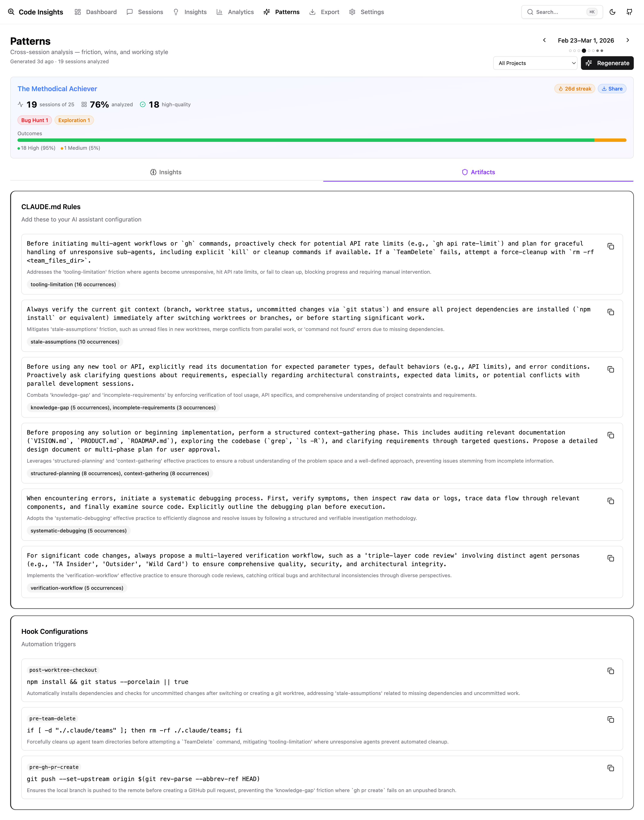Toggle the Bug Hunt 1 badge

coord(34,120)
